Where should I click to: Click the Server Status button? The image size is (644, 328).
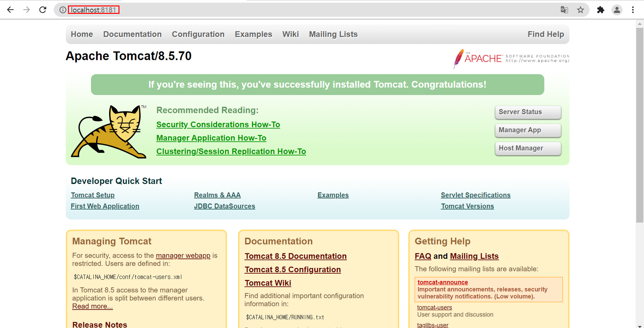528,112
